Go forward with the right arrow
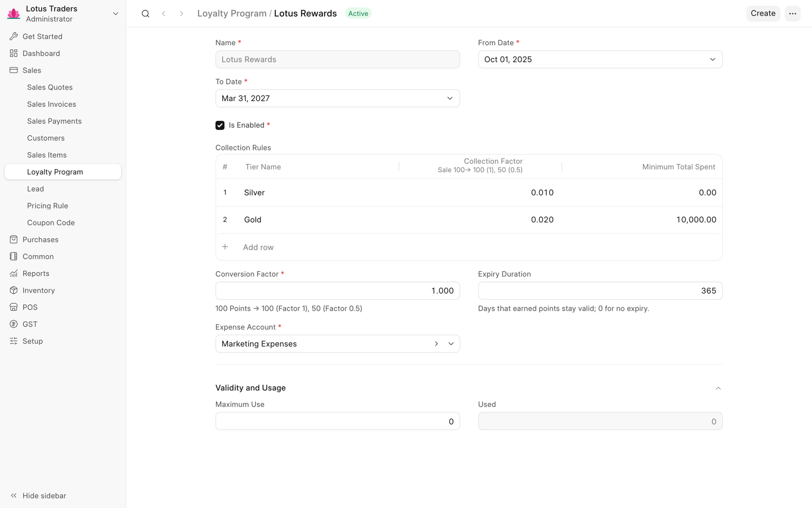 pyautogui.click(x=181, y=14)
